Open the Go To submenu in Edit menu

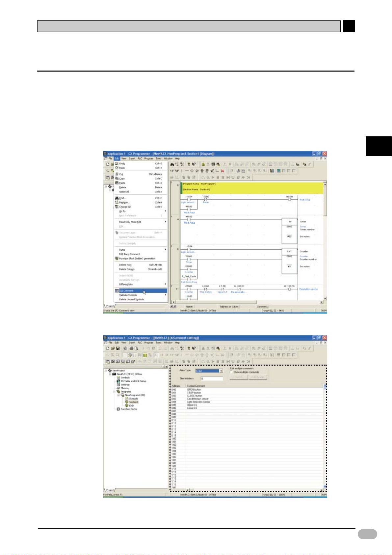(x=141, y=211)
